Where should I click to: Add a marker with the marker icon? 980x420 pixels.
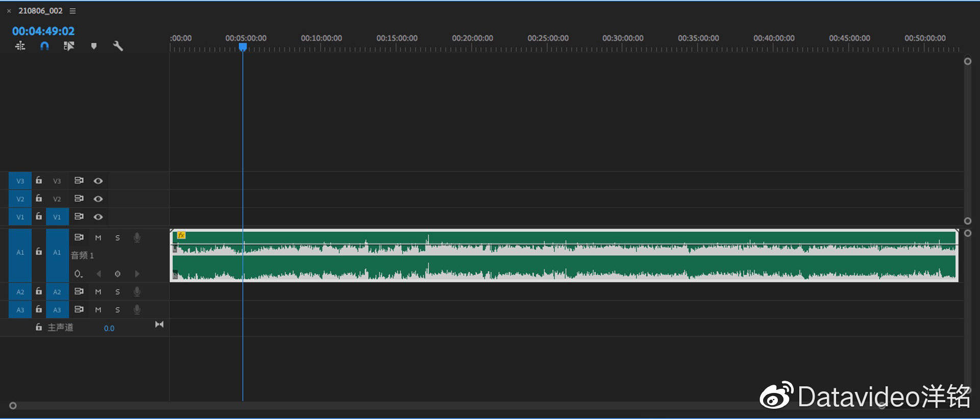pos(93,46)
